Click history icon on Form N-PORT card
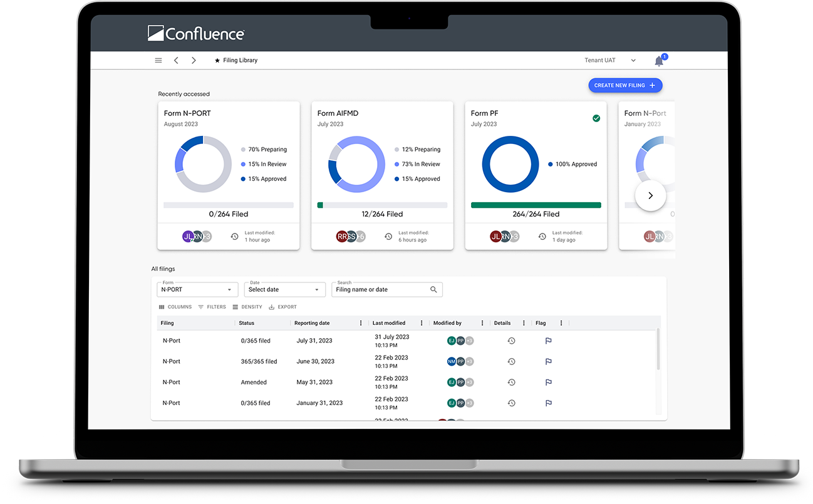This screenshot has width=813, height=504. click(x=234, y=237)
